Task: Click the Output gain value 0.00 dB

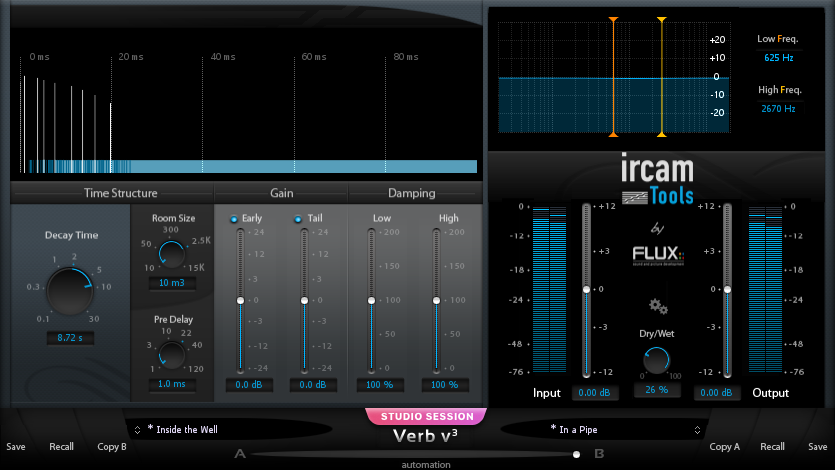Action: (x=716, y=393)
